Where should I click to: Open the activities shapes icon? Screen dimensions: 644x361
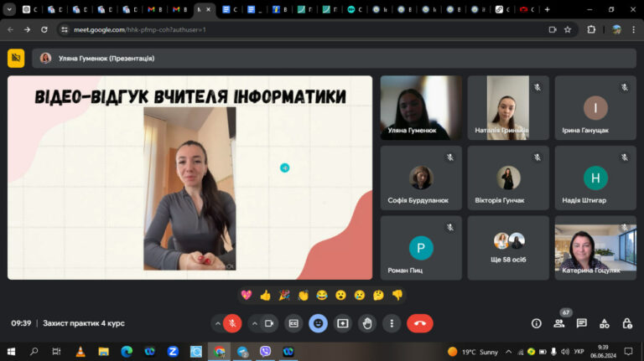click(x=604, y=323)
